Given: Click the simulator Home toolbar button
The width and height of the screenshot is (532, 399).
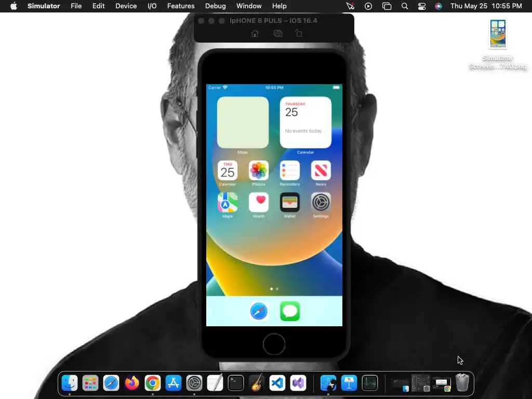Looking at the screenshot, I should pos(255,33).
